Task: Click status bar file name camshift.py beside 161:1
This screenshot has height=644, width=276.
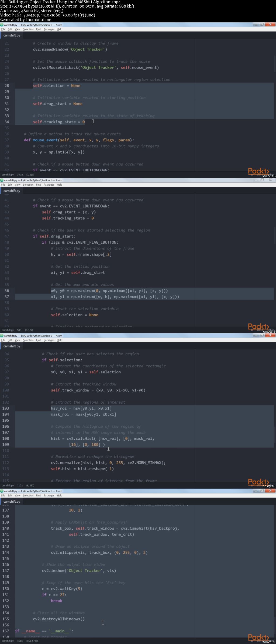Action: tap(8, 641)
